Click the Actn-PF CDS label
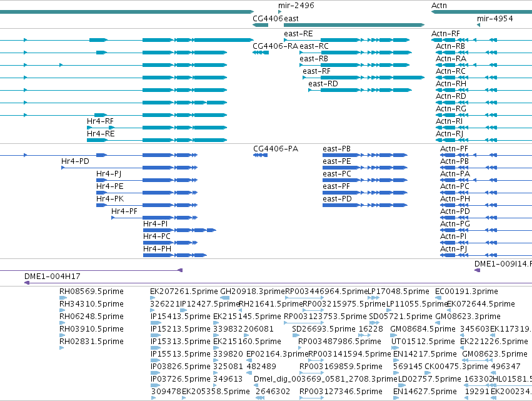 pyautogui.click(x=454, y=149)
